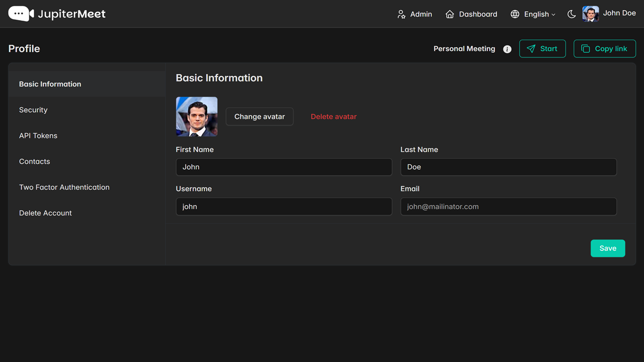Click the globe language icon
Viewport: 644px width, 362px height.
[515, 14]
